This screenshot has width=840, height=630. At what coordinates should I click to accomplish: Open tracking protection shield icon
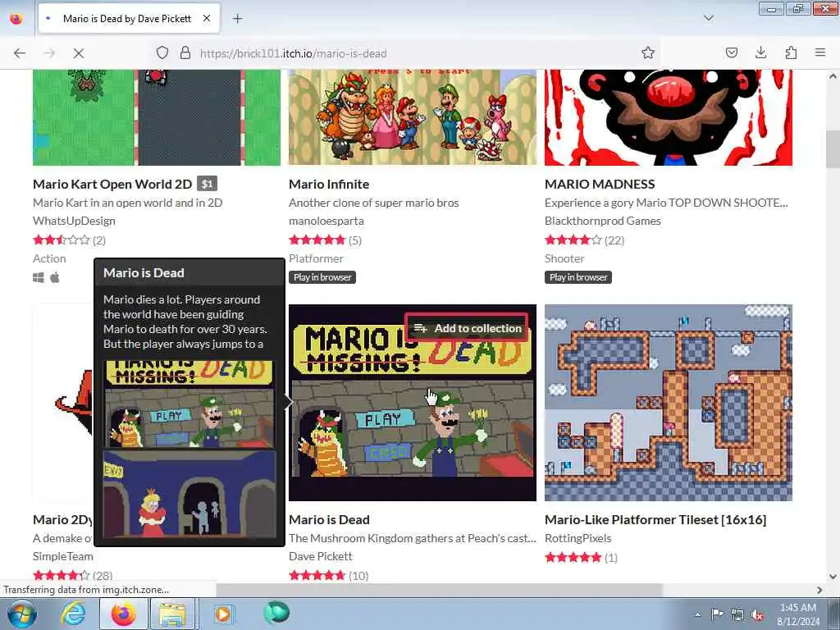tap(162, 52)
